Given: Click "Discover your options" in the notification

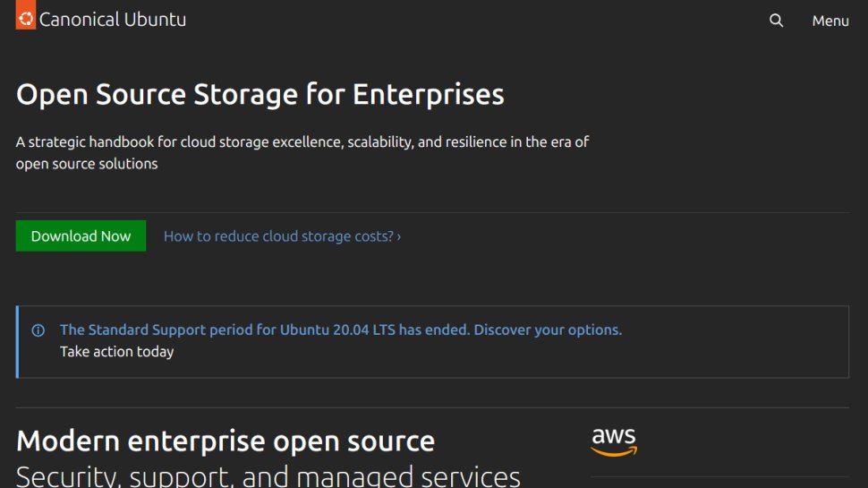Looking at the screenshot, I should tap(548, 330).
